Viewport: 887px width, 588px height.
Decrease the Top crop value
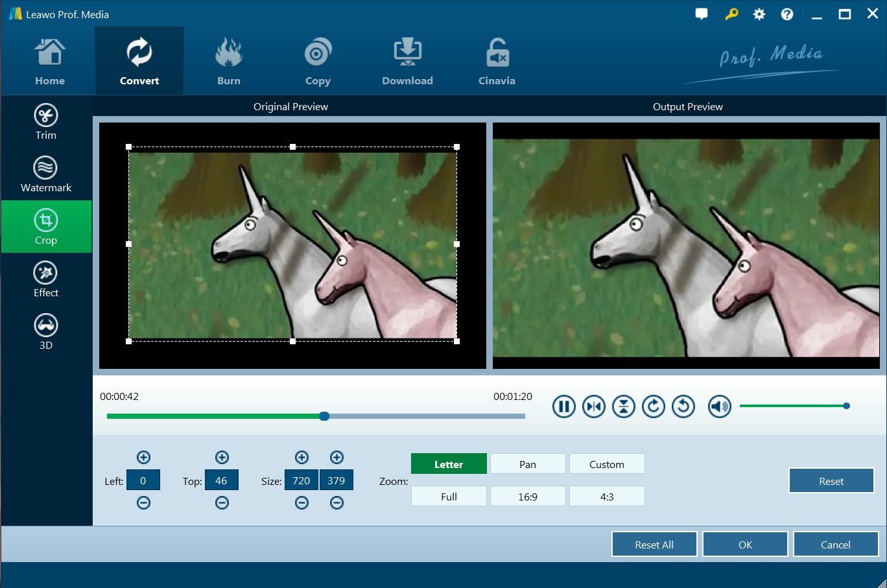pyautogui.click(x=222, y=503)
